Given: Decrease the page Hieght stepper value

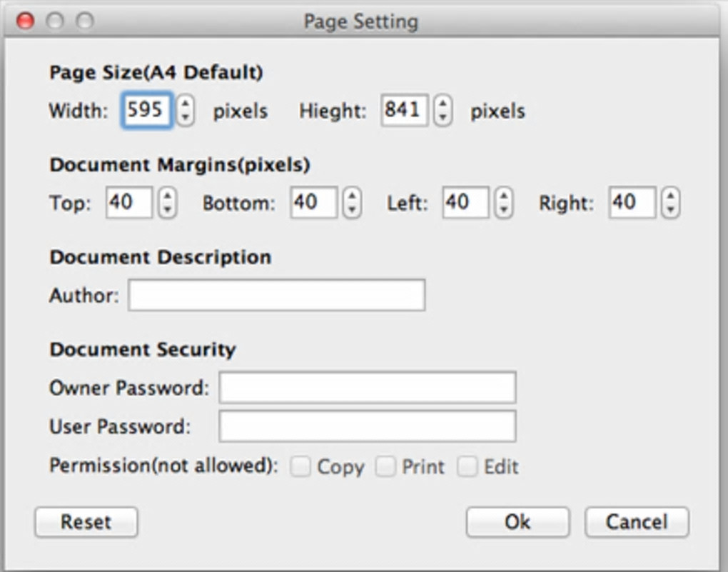Looking at the screenshot, I should coord(443,118).
